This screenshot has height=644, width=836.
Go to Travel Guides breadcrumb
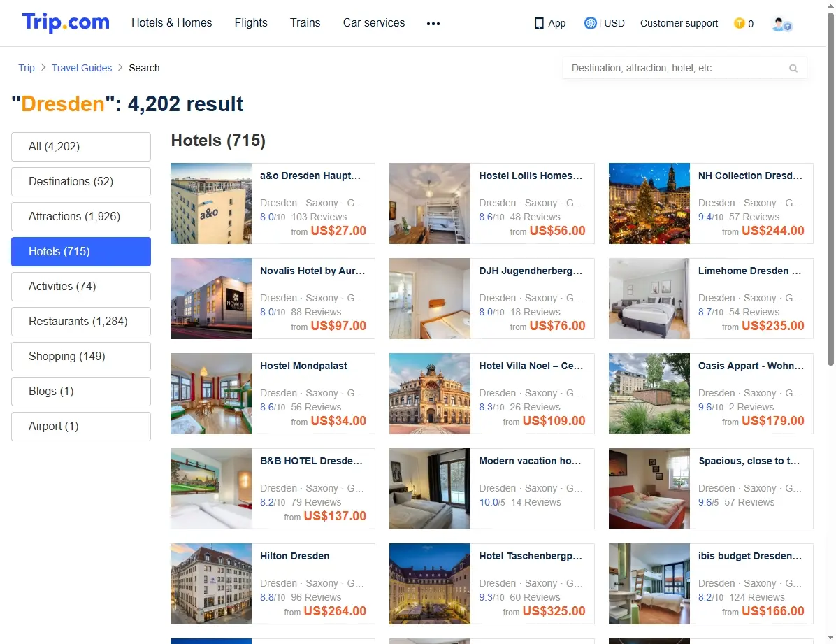[82, 68]
